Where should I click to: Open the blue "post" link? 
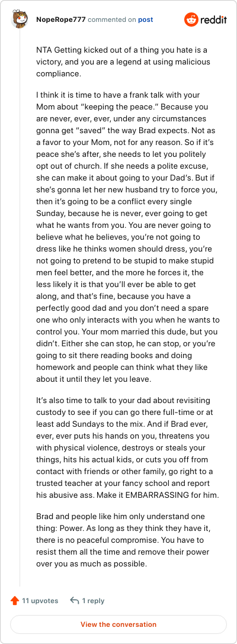pyautogui.click(x=145, y=20)
